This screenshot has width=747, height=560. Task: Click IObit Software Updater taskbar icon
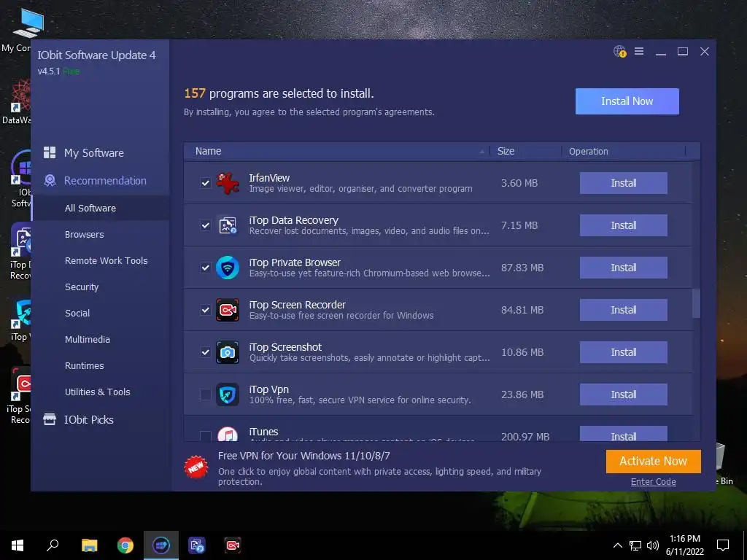pos(161,545)
